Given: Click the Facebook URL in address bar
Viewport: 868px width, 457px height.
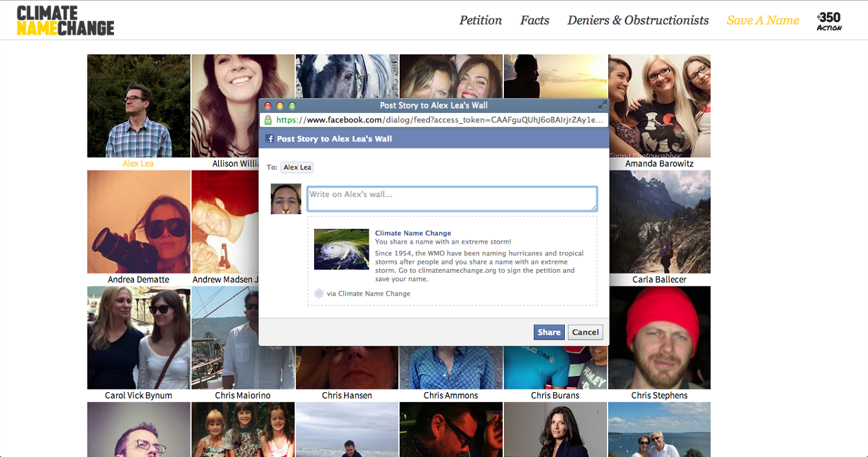Looking at the screenshot, I should (440, 120).
